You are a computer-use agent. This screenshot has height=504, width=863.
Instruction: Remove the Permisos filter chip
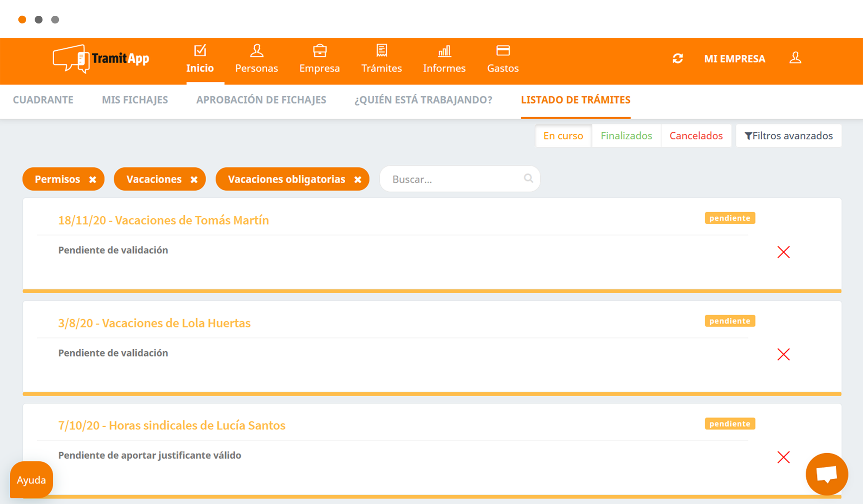coord(93,180)
